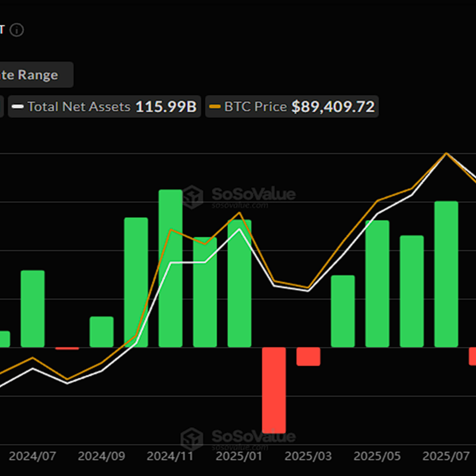Select the small red bar above 2025/03

(308, 356)
